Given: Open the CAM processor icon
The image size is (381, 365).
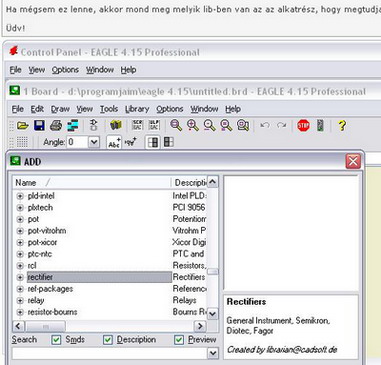Looking at the screenshot, I should 72,126.
